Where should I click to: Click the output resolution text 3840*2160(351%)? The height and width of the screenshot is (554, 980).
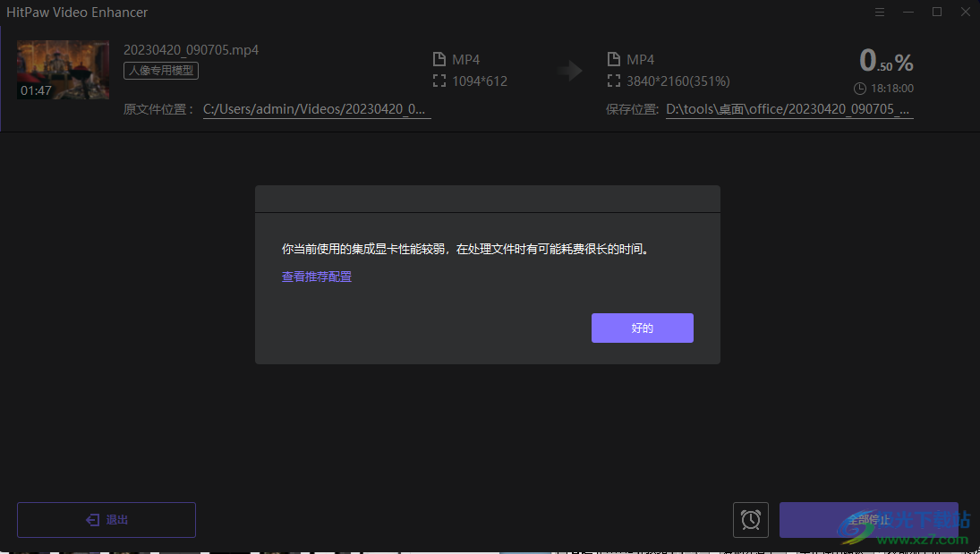coord(678,81)
